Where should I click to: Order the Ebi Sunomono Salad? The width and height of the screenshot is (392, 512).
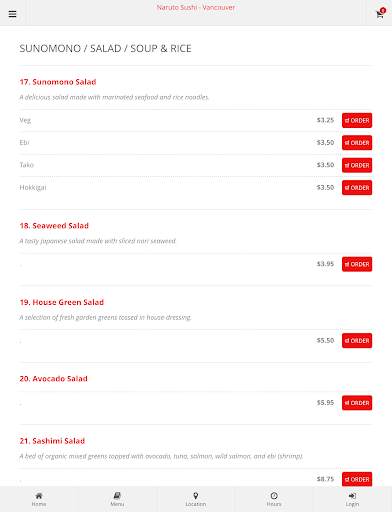pos(357,143)
